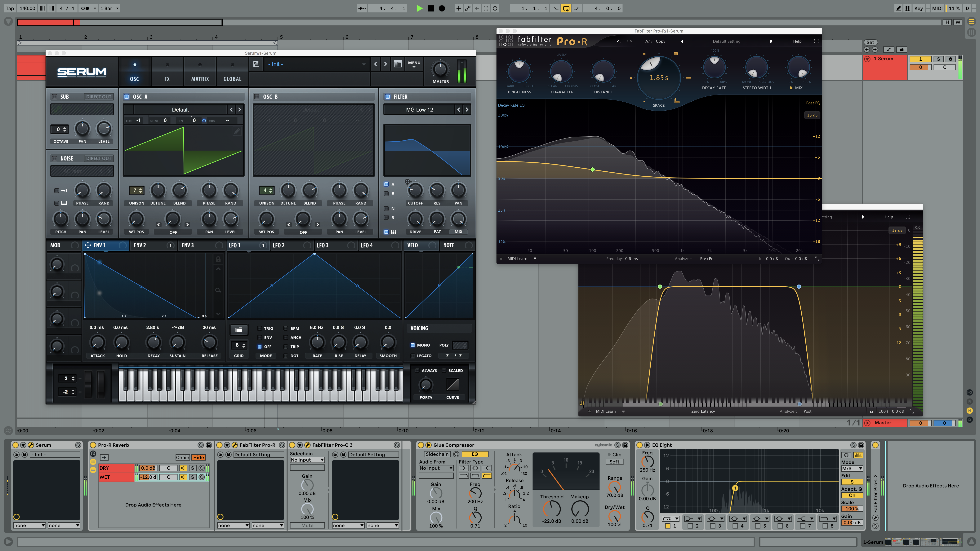Viewport: 980px width, 551px height.
Task: Click the pencil edit icon in OSC A waveform
Action: pos(237,131)
